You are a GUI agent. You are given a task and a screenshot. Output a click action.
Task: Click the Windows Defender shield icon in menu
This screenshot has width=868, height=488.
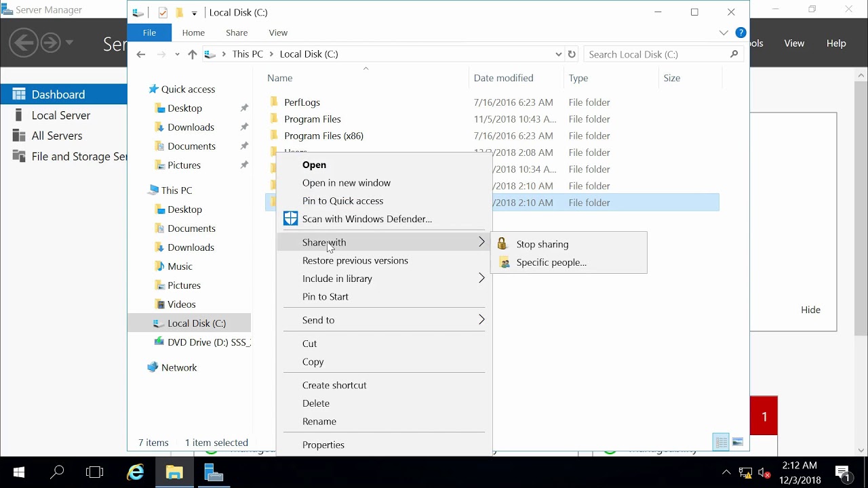click(x=290, y=218)
